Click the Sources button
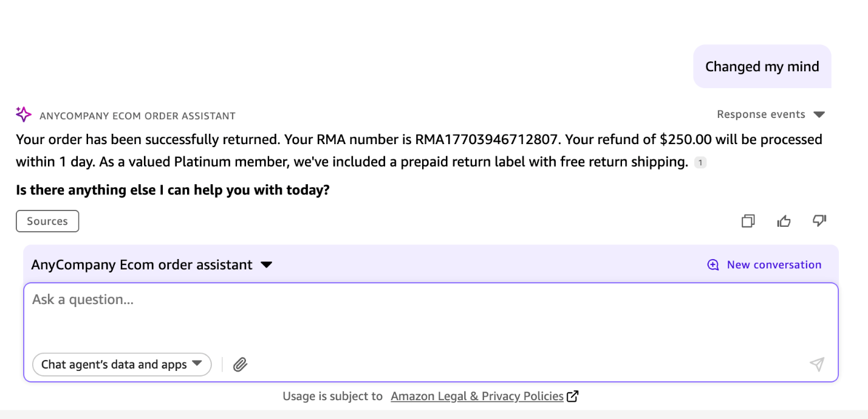 click(47, 221)
